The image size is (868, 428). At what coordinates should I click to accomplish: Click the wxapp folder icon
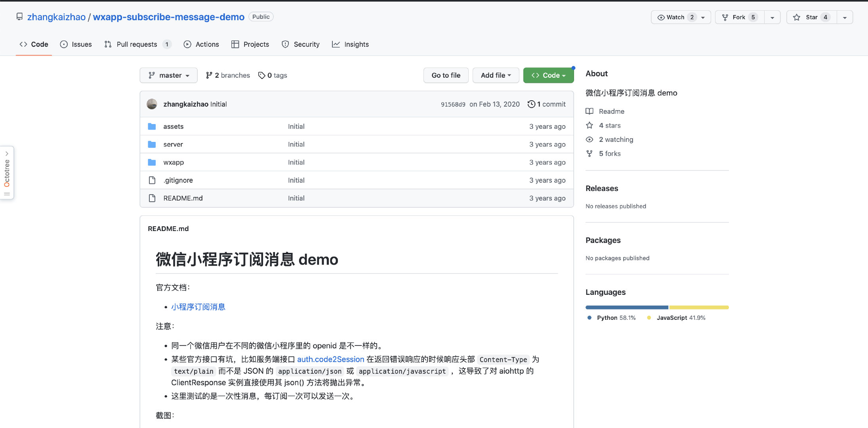[x=152, y=162]
